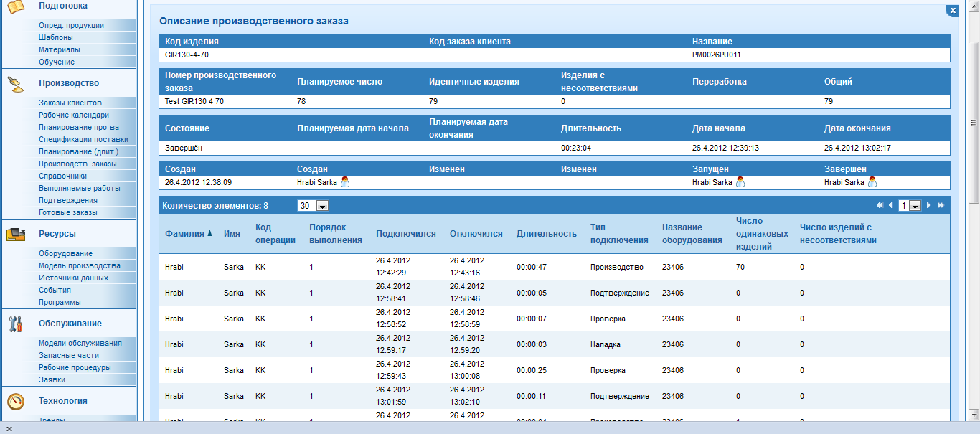This screenshot has height=434, width=980.
Task: Open Готовые заказы
Action: 68,212
